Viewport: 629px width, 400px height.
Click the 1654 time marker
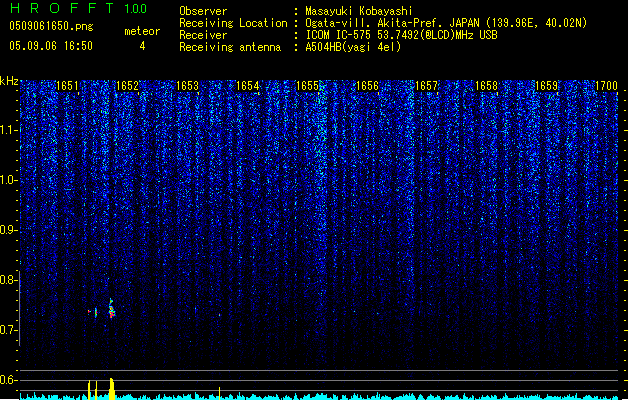tap(248, 85)
